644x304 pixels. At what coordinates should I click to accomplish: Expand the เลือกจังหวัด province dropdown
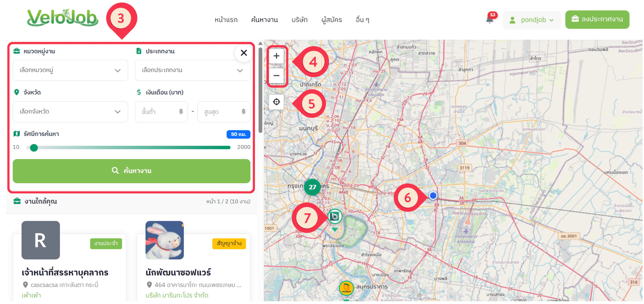tap(70, 112)
